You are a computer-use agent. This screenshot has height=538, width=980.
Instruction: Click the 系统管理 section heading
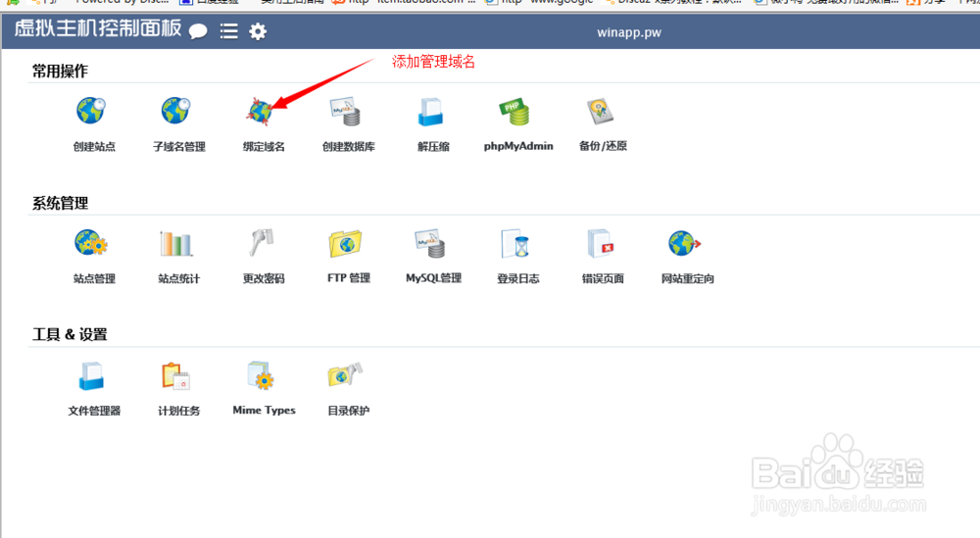60,203
